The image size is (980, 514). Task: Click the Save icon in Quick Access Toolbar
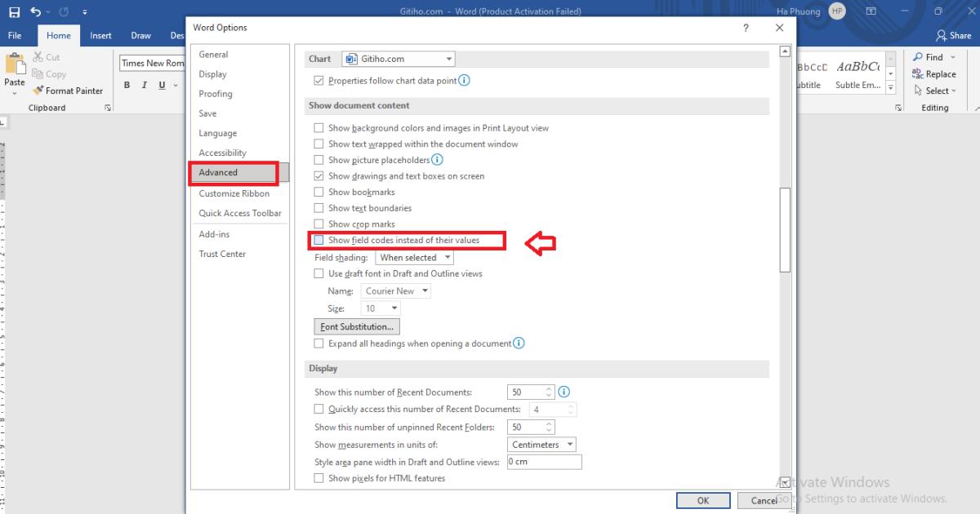15,12
